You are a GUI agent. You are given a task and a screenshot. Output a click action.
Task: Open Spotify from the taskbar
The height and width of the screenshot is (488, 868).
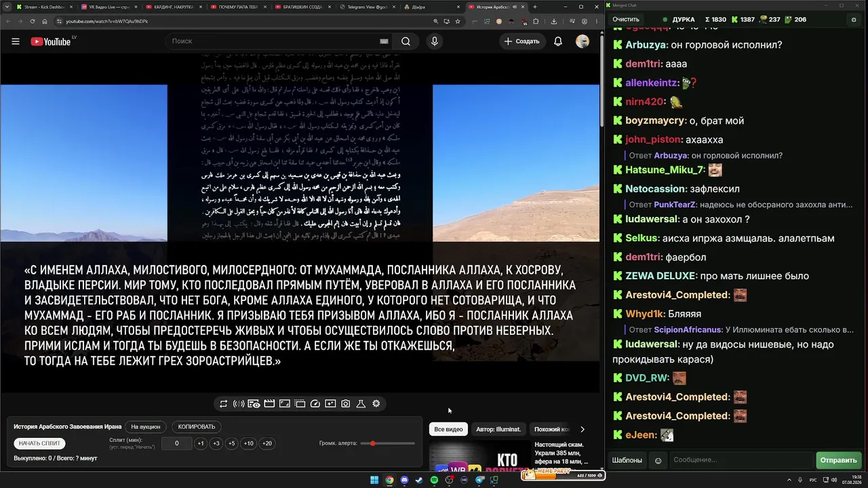435,481
